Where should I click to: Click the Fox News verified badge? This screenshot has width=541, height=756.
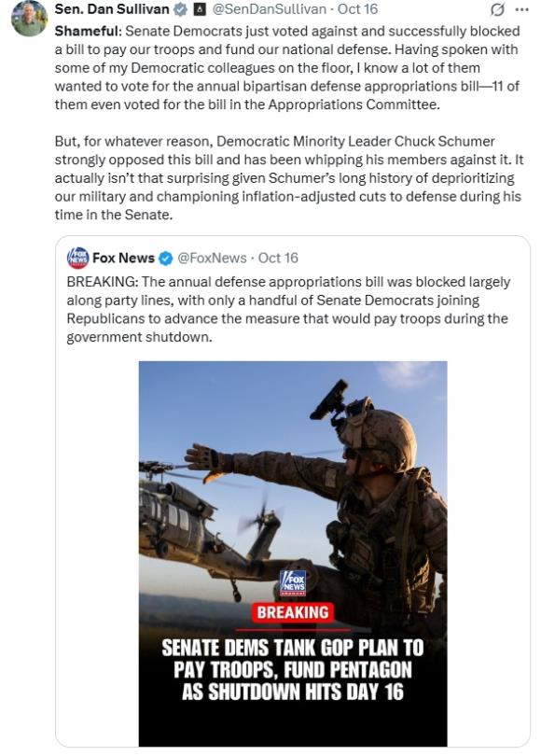coord(166,259)
